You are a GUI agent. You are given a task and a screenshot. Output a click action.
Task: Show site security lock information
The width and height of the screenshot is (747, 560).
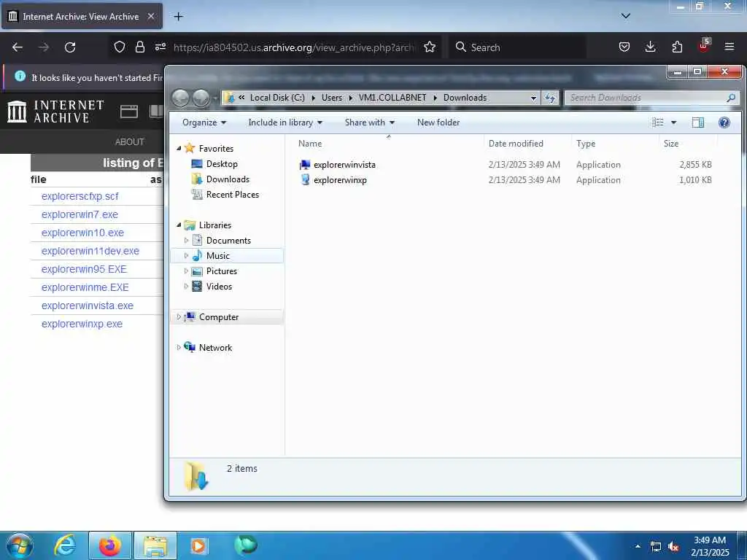click(x=139, y=47)
